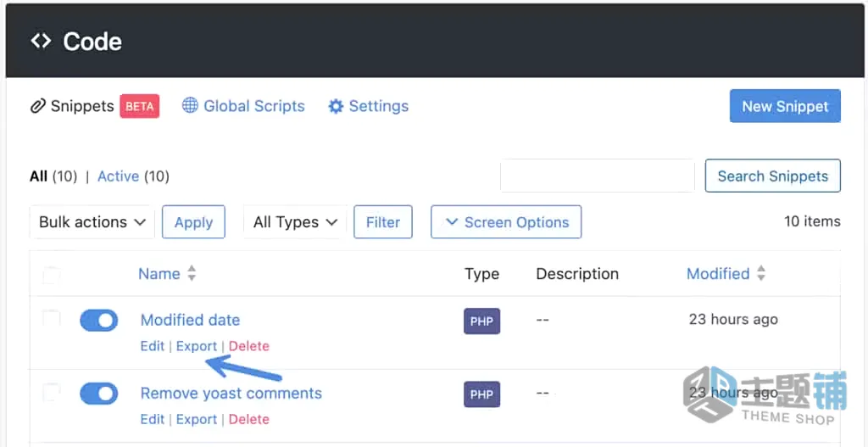Click the Snippets paperclip icon

[37, 106]
